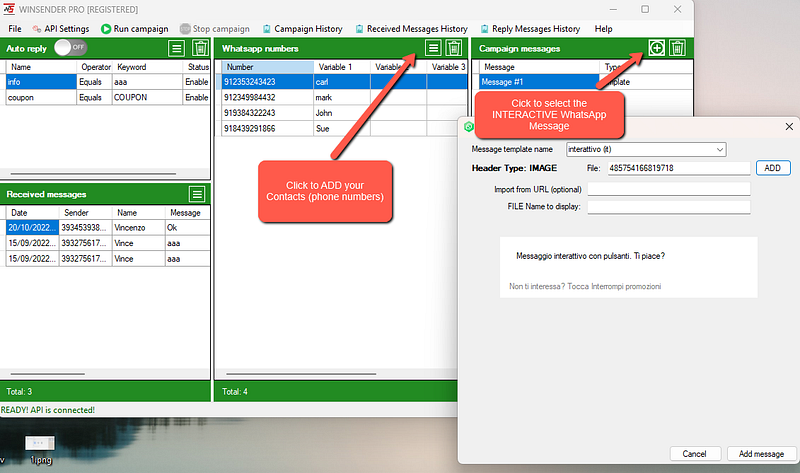Select number 912349984432 row
The width and height of the screenshot is (800, 473).
tap(344, 97)
